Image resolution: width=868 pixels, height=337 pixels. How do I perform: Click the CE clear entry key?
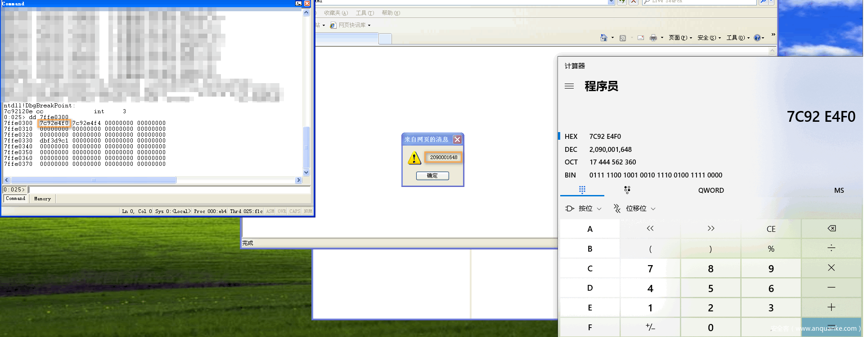coord(771,229)
